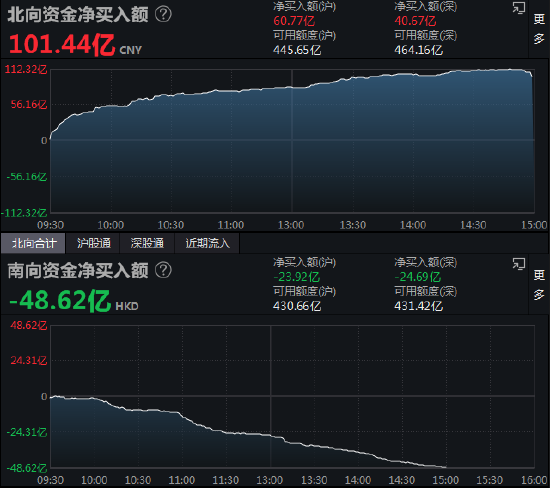Screen dimensions: 550x488
Task: Click southbound 净买入额(深) value -24.69亿
Action: coord(418,277)
